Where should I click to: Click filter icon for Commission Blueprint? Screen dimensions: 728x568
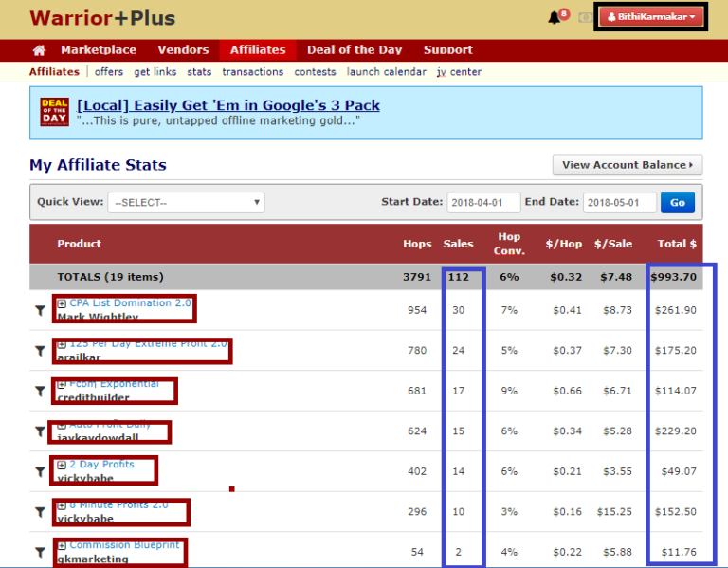pyautogui.click(x=41, y=552)
